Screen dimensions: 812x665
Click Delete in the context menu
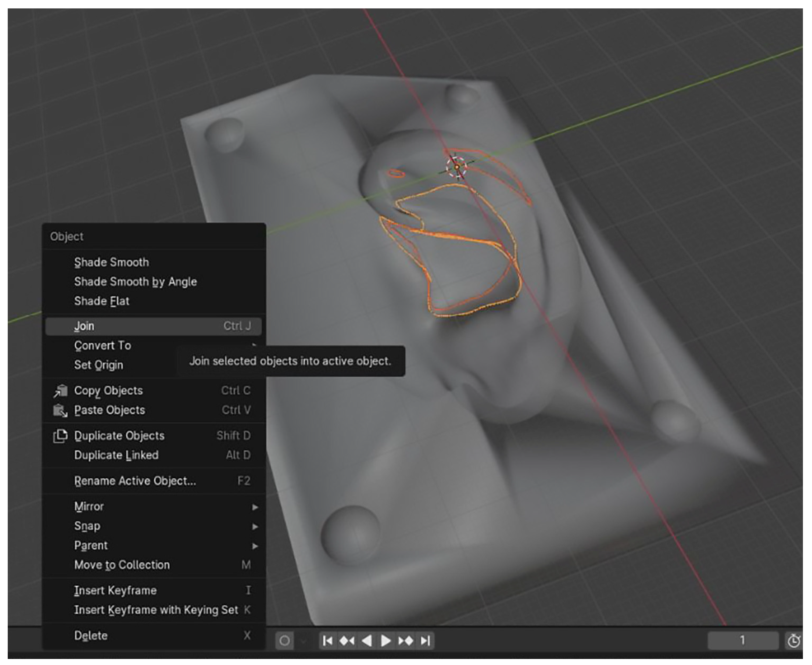pos(91,635)
